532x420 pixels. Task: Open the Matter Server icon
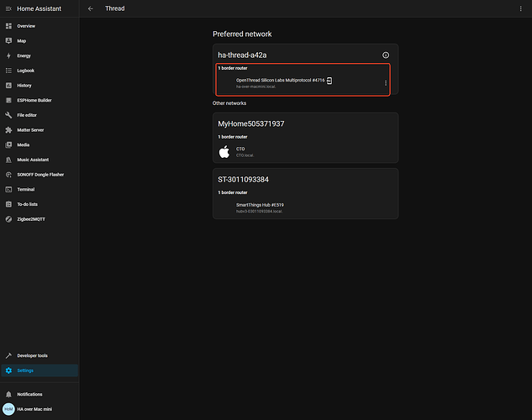point(8,130)
